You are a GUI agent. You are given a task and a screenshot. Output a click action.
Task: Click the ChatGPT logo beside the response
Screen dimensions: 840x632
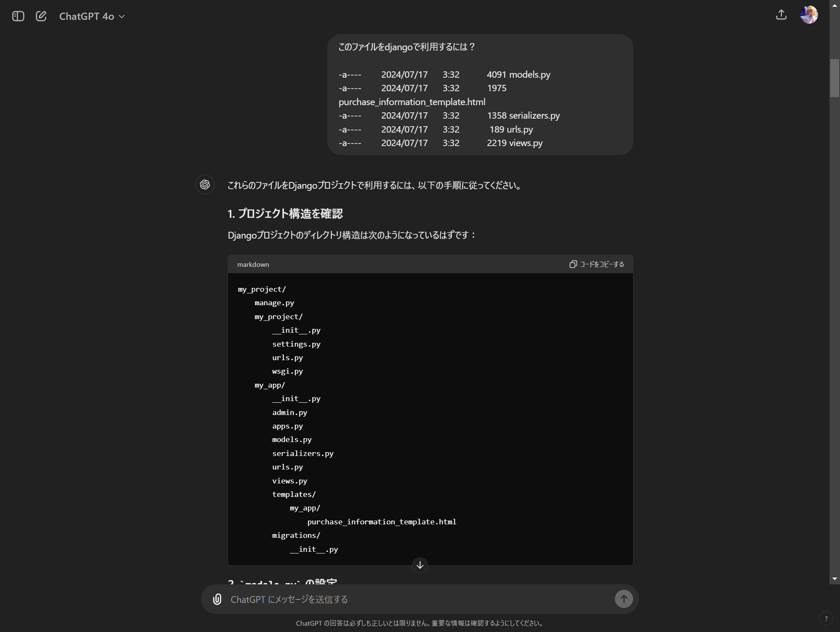pos(205,185)
